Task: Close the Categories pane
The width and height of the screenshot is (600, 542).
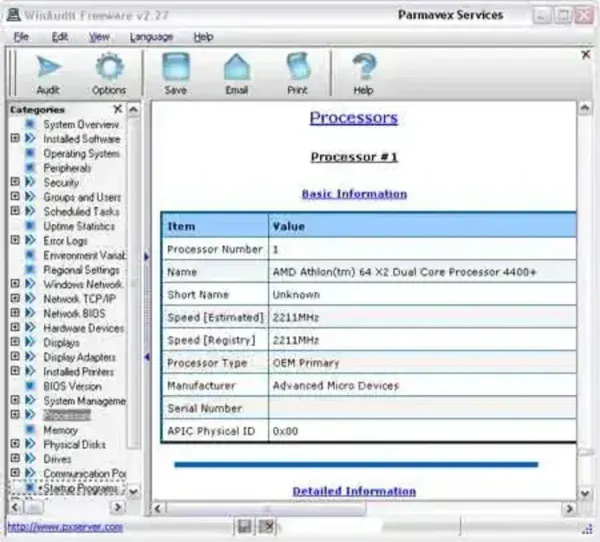Action: (118, 109)
